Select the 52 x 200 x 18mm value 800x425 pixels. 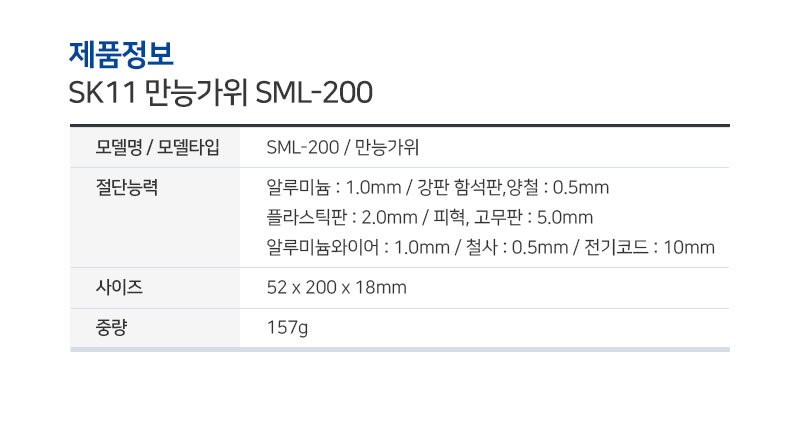coord(337,287)
